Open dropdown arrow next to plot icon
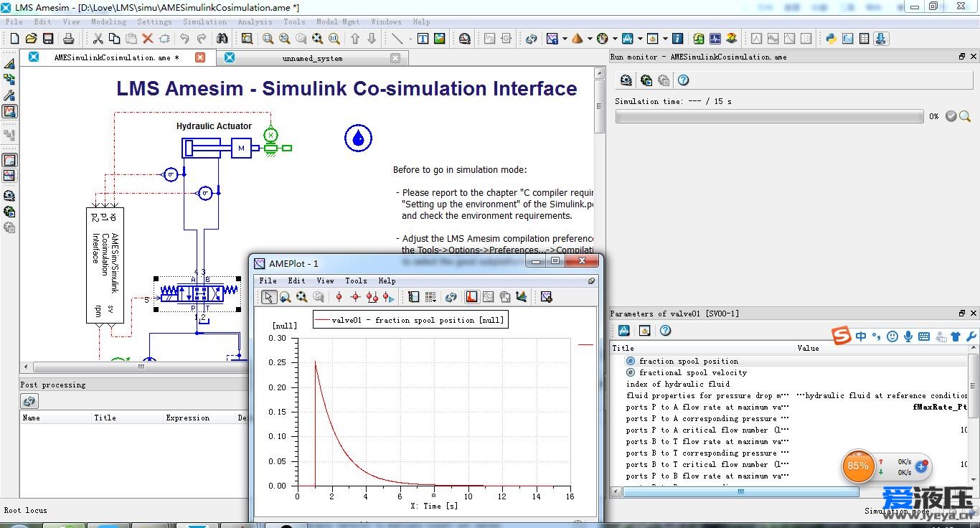The width and height of the screenshot is (980, 528). click(x=565, y=39)
